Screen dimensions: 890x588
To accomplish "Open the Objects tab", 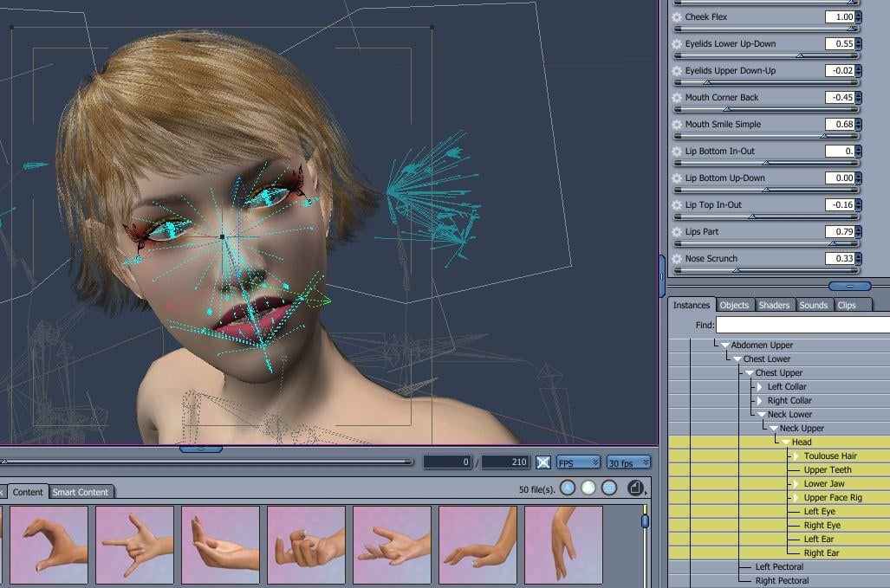I will coord(735,305).
